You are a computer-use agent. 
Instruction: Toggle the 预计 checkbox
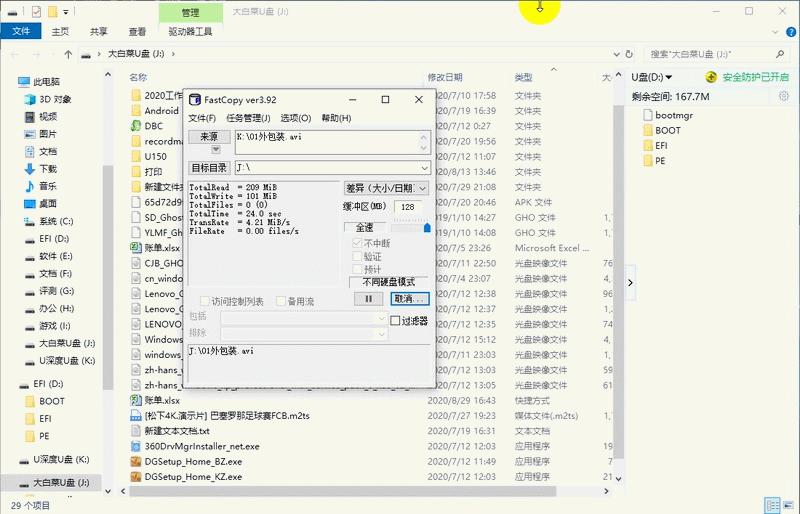(357, 269)
